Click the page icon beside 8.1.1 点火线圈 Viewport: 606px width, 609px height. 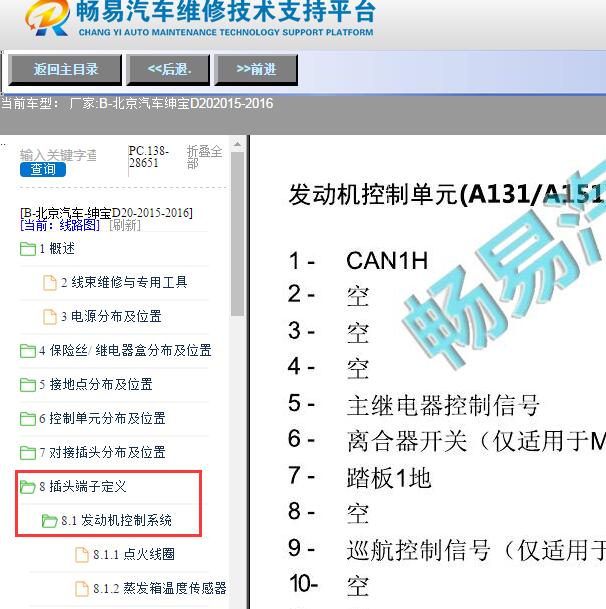pyautogui.click(x=82, y=555)
